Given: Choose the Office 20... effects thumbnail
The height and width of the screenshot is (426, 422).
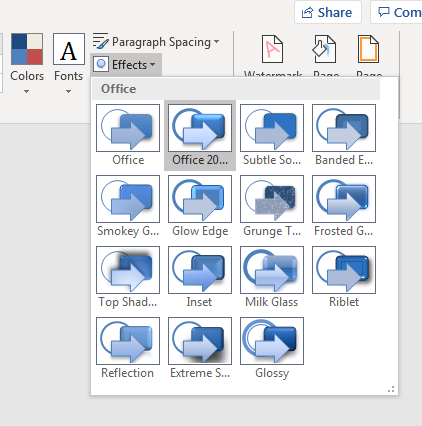Looking at the screenshot, I should tap(200, 135).
